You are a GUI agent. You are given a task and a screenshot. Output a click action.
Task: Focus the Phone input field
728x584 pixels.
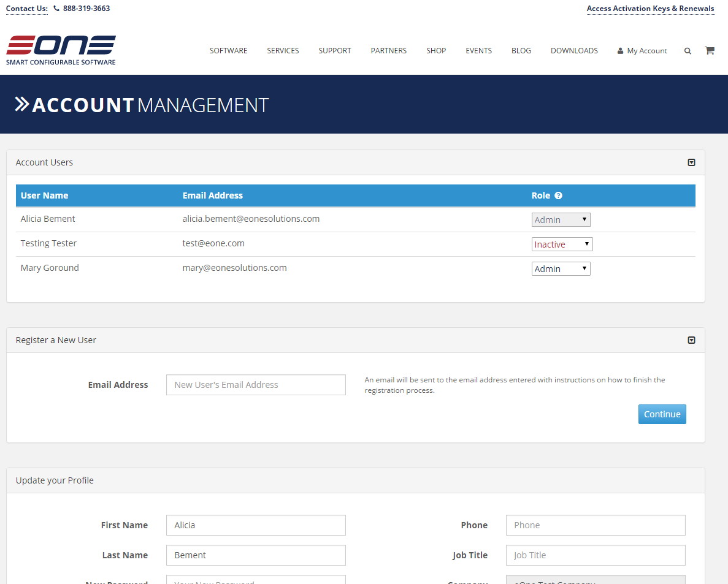[596, 525]
